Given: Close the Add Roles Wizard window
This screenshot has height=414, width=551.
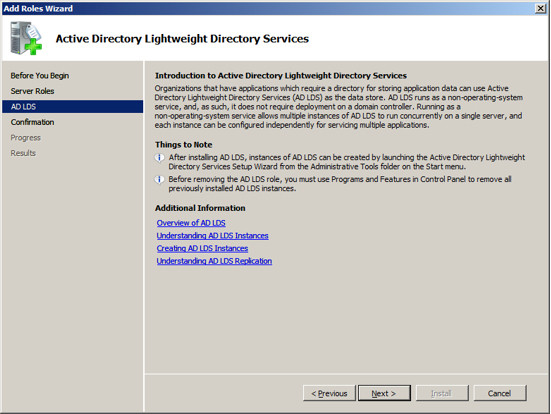Looking at the screenshot, I should pyautogui.click(x=540, y=8).
